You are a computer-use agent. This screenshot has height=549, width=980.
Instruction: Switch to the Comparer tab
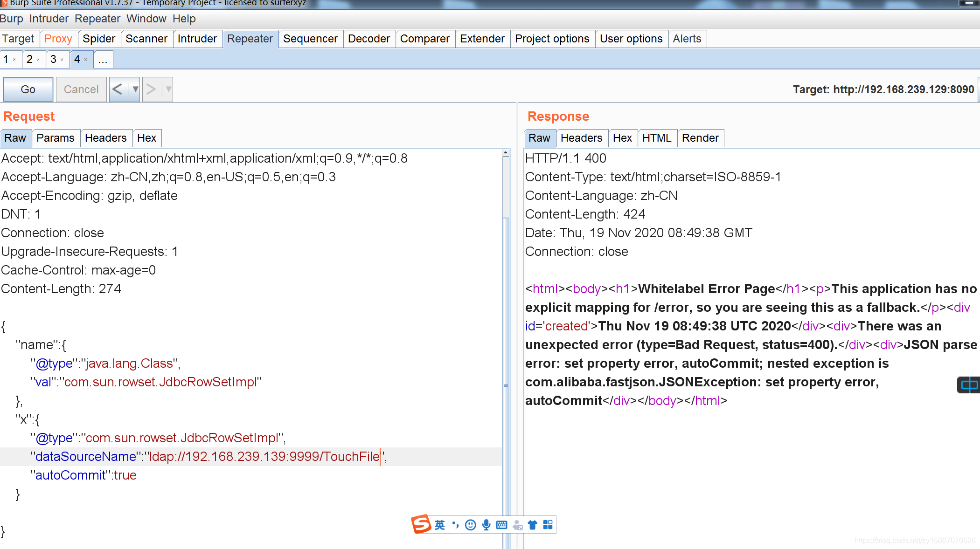(x=425, y=39)
